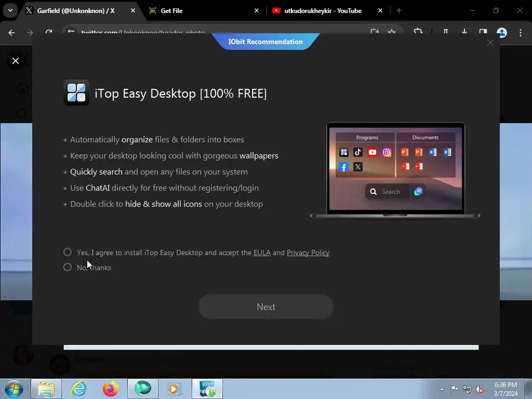Close the Garfield X browser tab
532x399 pixels.
point(133,10)
